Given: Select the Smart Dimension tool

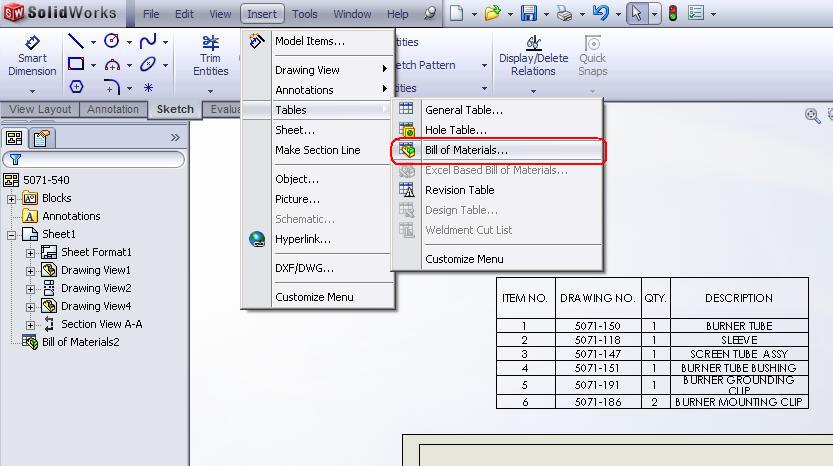Looking at the screenshot, I should 32,56.
